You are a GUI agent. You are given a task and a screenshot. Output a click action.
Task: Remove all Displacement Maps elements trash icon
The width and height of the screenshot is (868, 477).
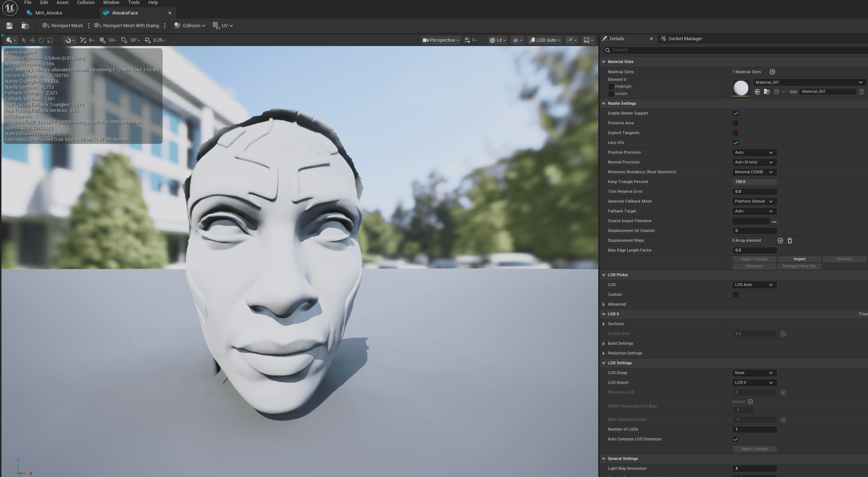point(790,241)
